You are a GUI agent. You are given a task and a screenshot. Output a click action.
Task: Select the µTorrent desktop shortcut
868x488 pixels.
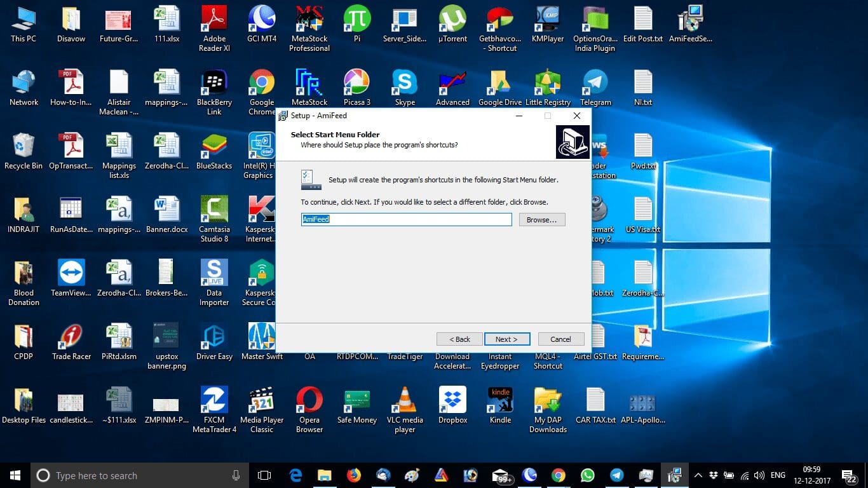(452, 24)
